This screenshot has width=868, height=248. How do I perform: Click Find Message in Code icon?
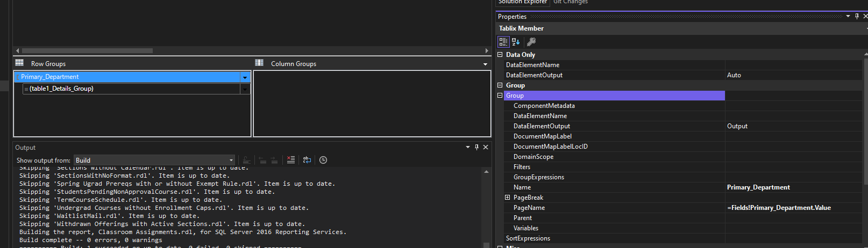point(246,160)
